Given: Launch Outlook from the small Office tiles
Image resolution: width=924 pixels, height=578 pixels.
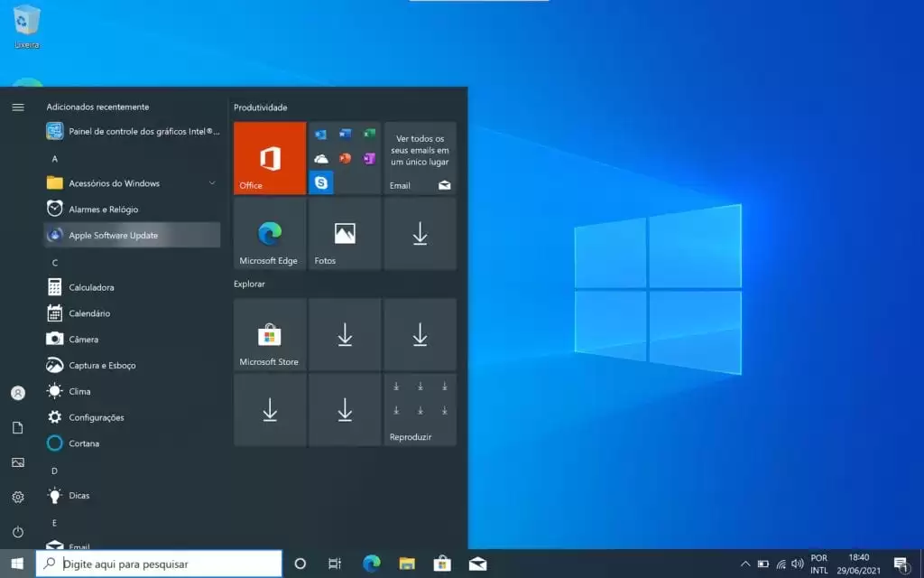Looking at the screenshot, I should point(320,134).
